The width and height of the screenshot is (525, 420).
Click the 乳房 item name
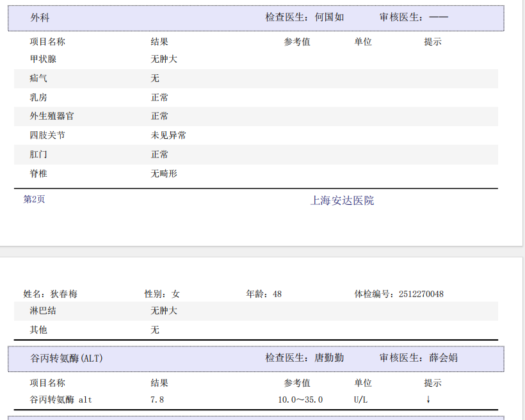[x=38, y=97]
